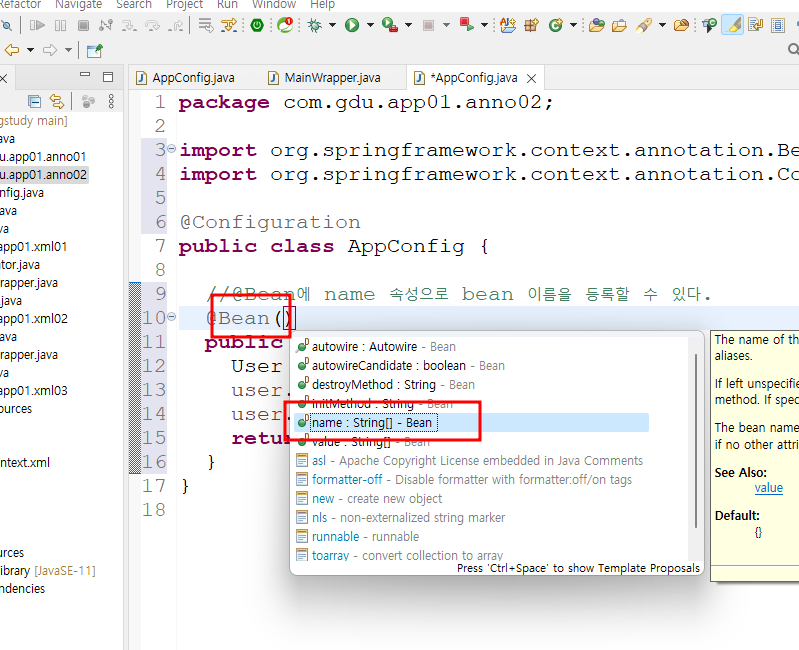Select the app01.xml02 package in explorer
799x650 pixels.
34,318
